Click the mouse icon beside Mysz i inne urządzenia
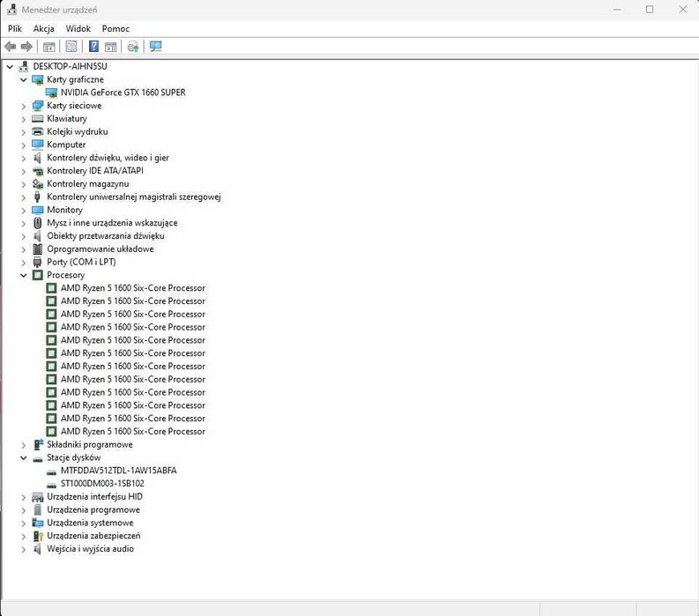699x616 pixels. [37, 223]
